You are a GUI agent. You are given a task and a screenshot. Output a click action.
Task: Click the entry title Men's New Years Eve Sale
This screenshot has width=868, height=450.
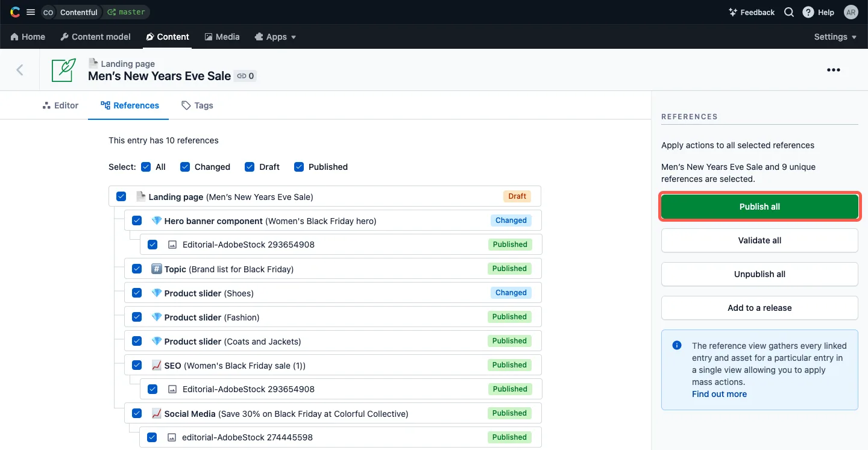159,76
